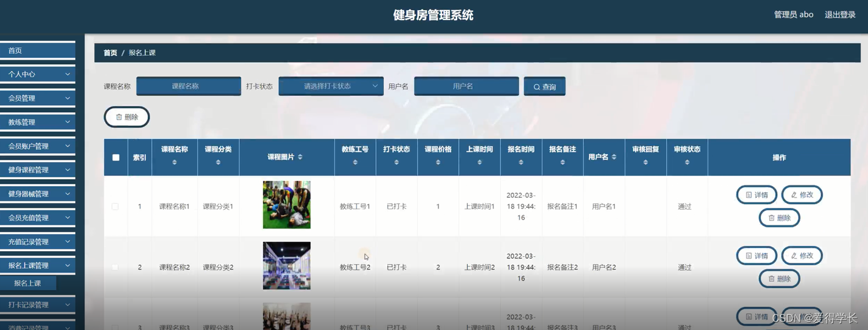This screenshot has width=868, height=330.
Task: Click the 查询 search button
Action: (x=545, y=86)
